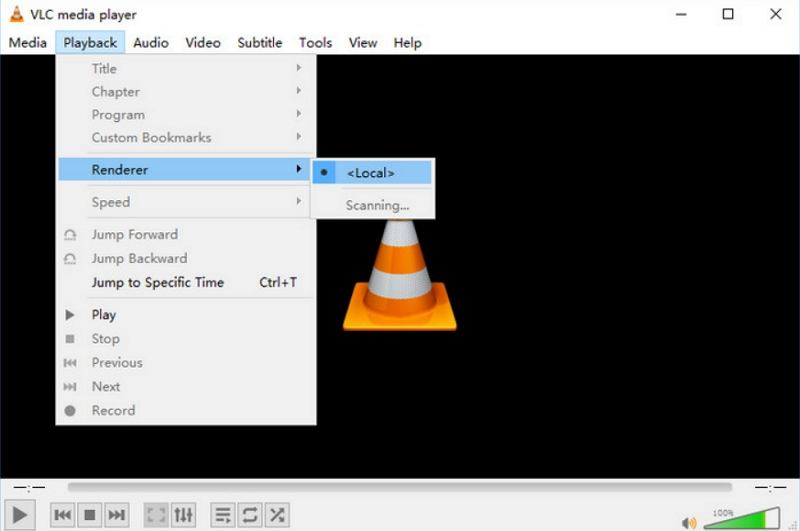This screenshot has height=531, width=800.
Task: Open the Media menu
Action: point(28,43)
